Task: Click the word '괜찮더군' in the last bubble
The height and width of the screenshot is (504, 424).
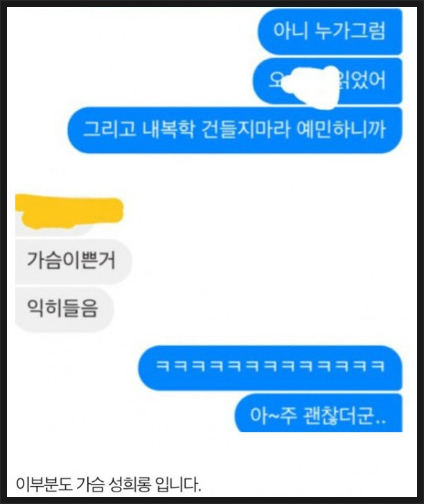Action: pyautogui.click(x=339, y=415)
